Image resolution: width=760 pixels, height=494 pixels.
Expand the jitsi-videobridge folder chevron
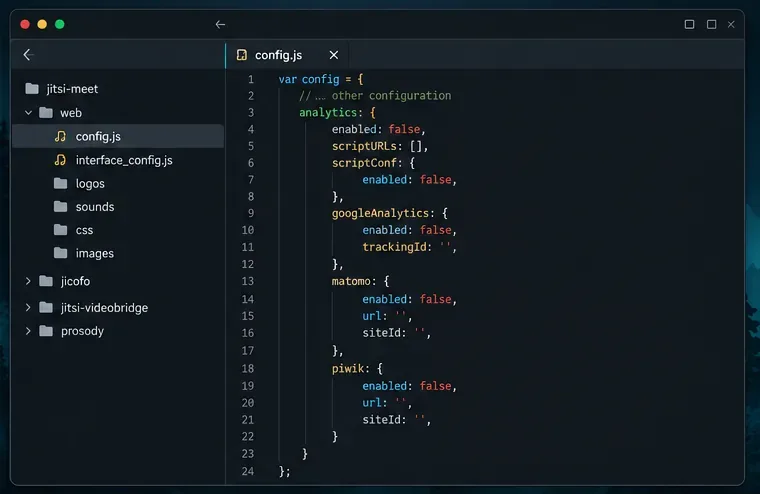point(28,307)
